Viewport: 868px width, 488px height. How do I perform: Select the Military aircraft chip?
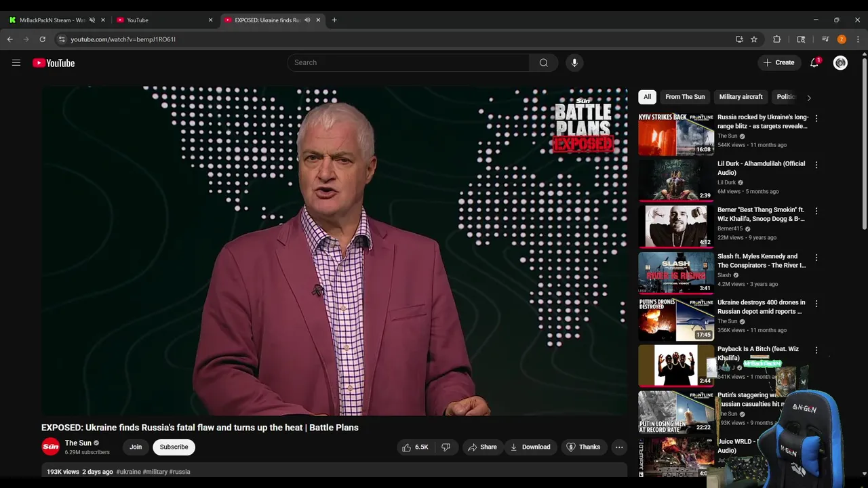[741, 97]
